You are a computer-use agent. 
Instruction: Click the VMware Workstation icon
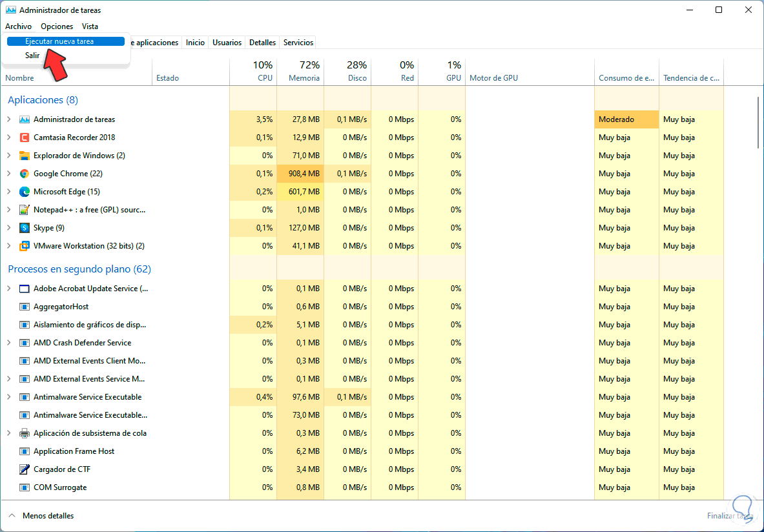[25, 246]
